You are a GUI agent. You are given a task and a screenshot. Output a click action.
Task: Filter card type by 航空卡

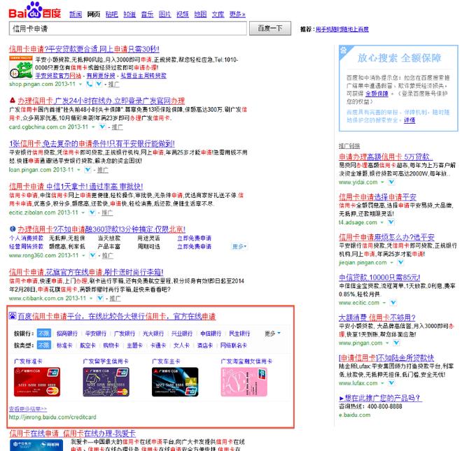pos(87,345)
